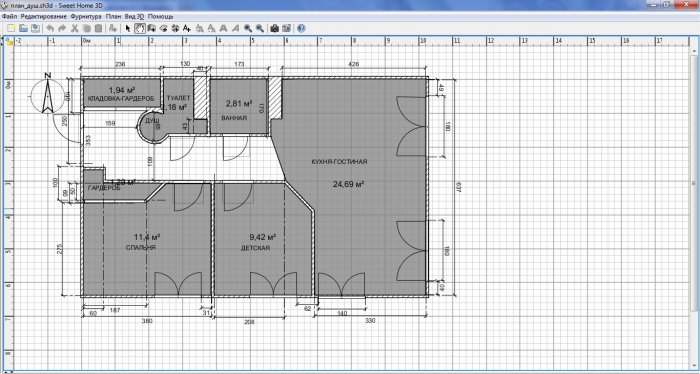
Task: Toggle the pan hand mode
Action: (140, 28)
